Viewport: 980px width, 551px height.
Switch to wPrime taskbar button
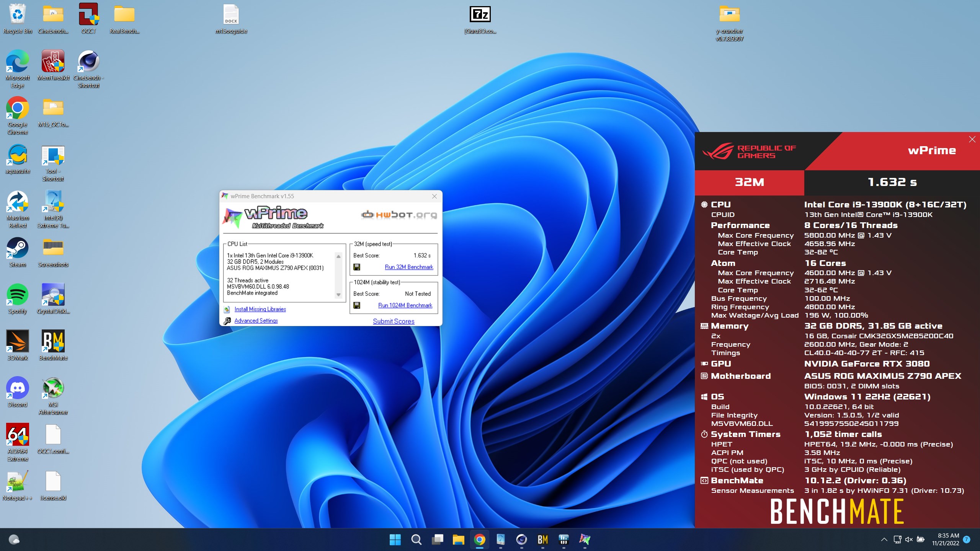[585, 540]
